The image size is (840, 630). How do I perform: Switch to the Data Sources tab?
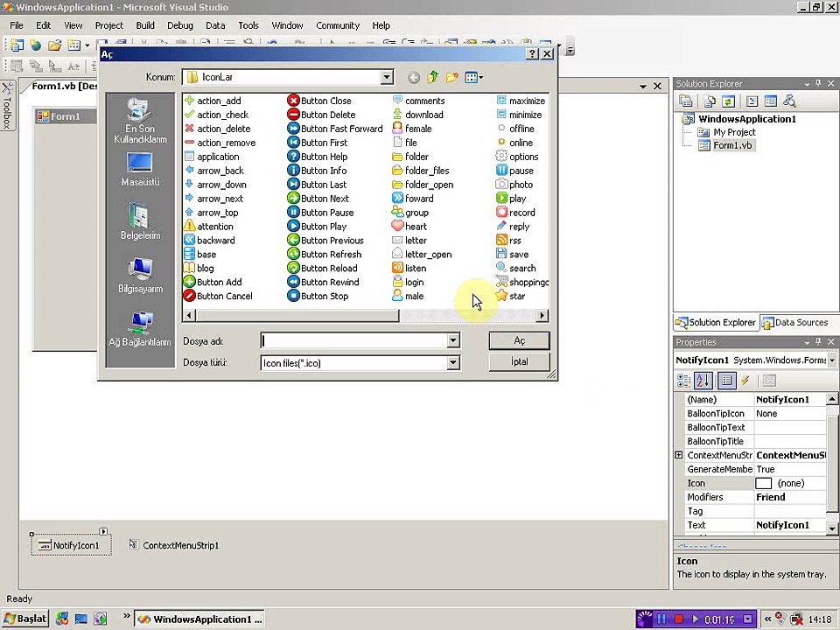(x=795, y=323)
